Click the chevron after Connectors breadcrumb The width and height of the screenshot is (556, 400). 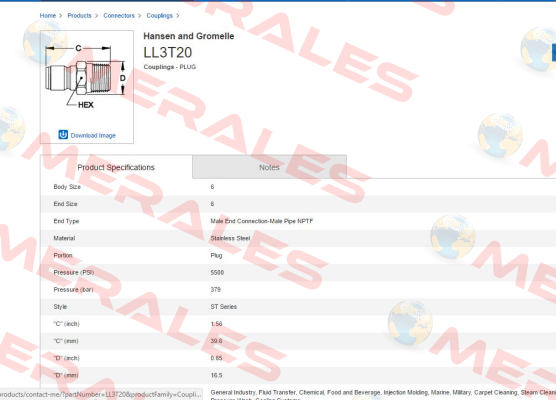coord(139,16)
